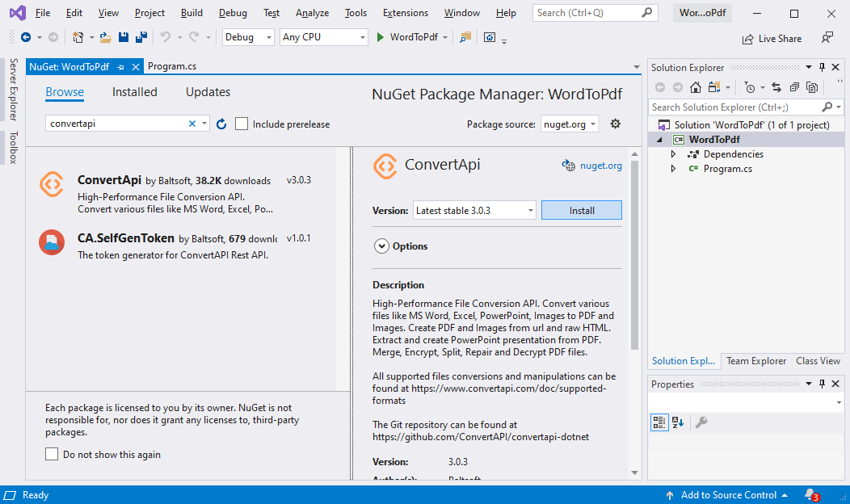Expand the Dependencies node under WordToPdf

pyautogui.click(x=671, y=153)
